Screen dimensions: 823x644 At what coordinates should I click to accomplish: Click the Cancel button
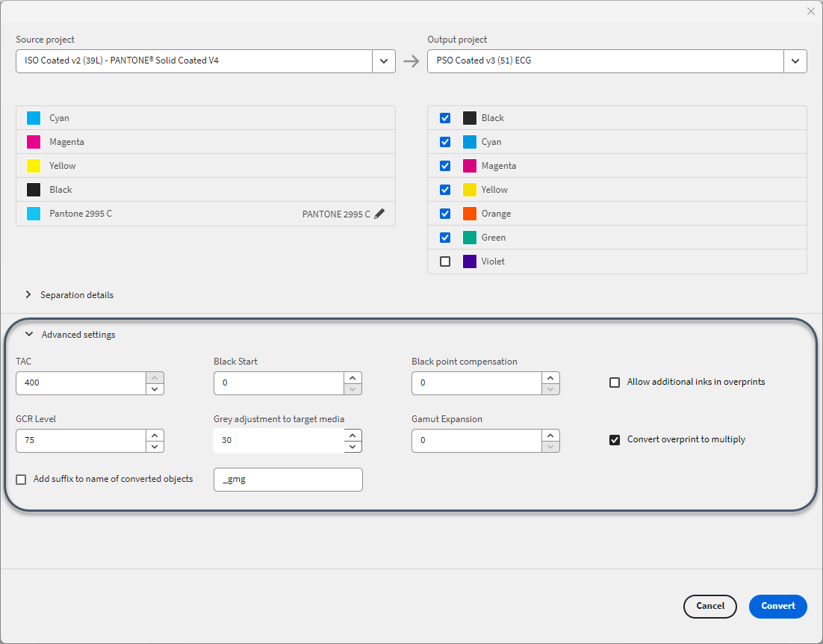(x=710, y=606)
